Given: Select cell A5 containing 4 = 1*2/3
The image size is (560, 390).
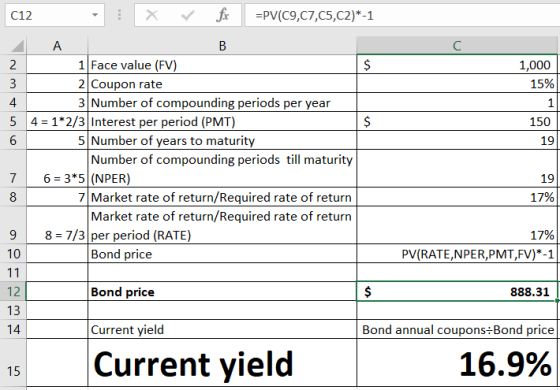Looking at the screenshot, I should (57, 121).
